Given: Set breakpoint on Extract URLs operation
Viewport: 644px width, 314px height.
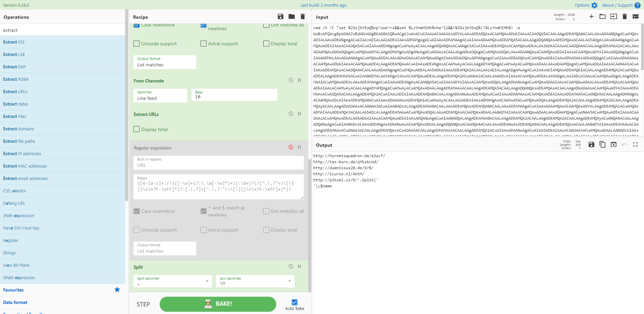Looking at the screenshot, I should coord(299,114).
